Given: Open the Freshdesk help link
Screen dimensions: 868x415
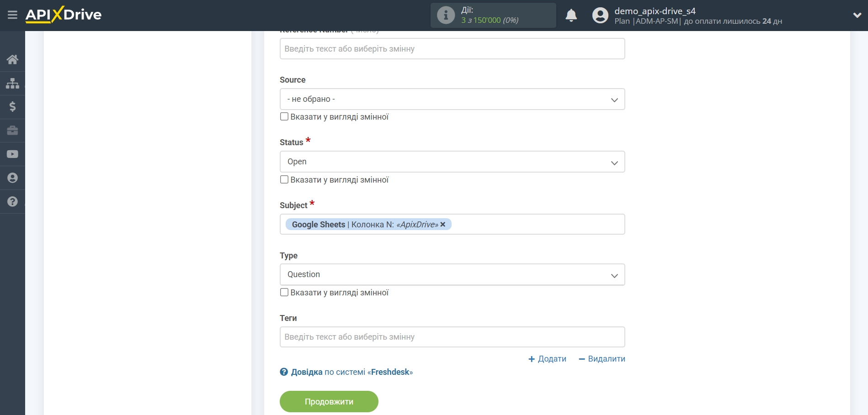Looking at the screenshot, I should 351,372.
